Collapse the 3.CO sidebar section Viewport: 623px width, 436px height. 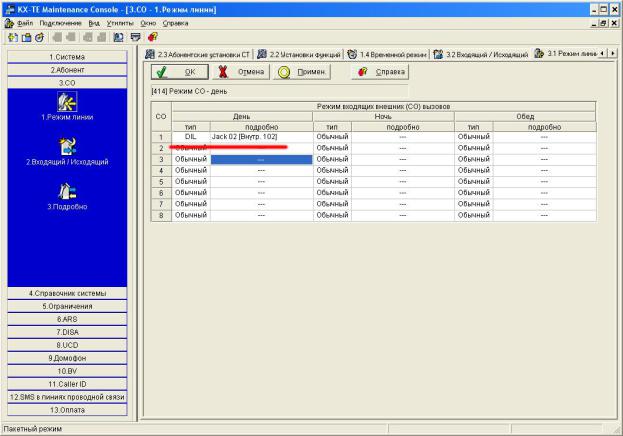(67, 83)
